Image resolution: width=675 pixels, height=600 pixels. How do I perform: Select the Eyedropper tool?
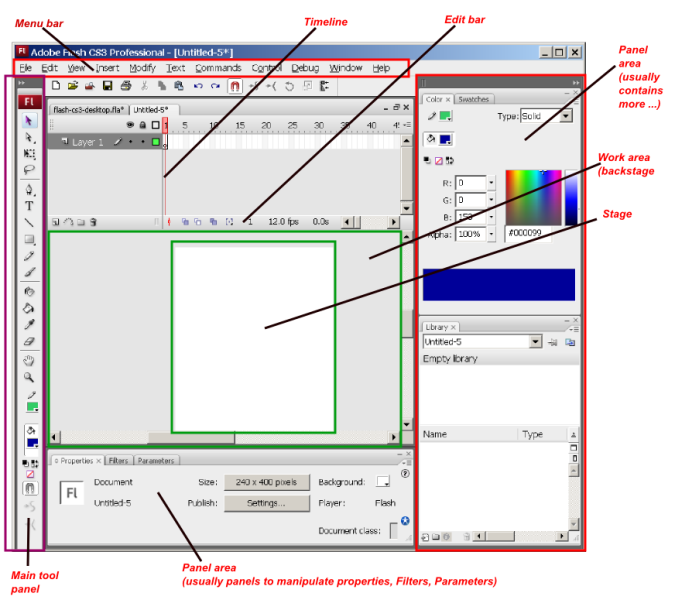[x=29, y=325]
